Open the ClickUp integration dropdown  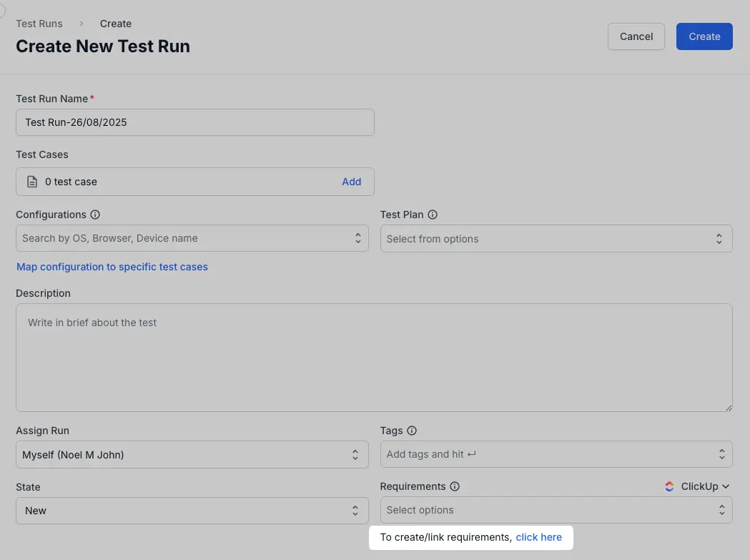[x=704, y=486]
